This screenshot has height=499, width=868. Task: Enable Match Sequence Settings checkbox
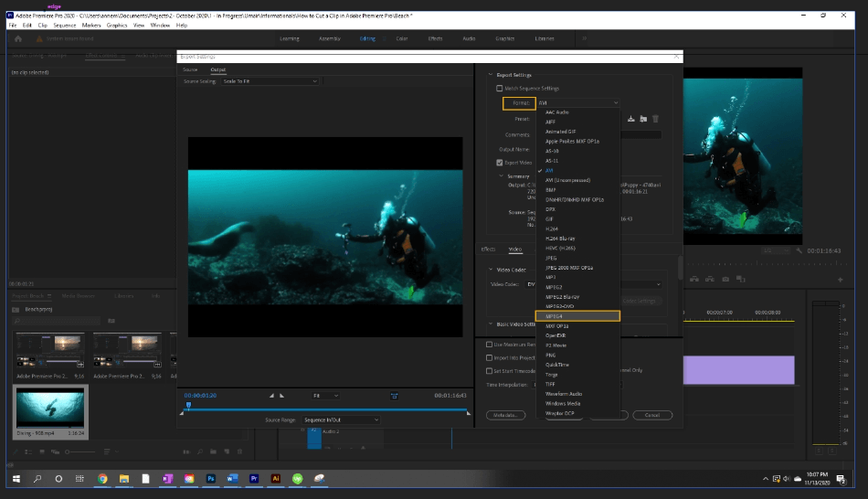pyautogui.click(x=499, y=88)
